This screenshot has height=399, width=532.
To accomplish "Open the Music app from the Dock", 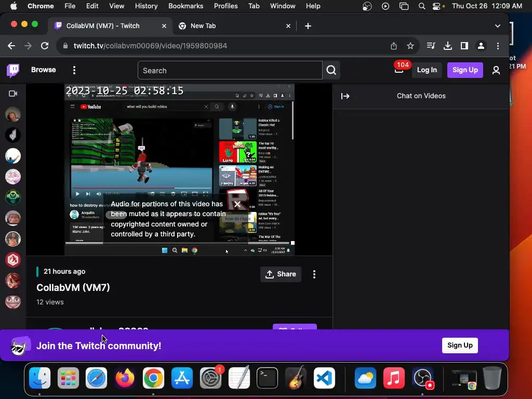I will pos(394,378).
